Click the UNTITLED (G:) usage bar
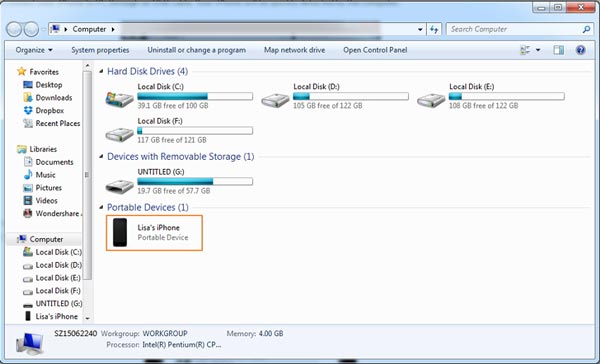Screen dimensions: 600x364 [x=195, y=181]
